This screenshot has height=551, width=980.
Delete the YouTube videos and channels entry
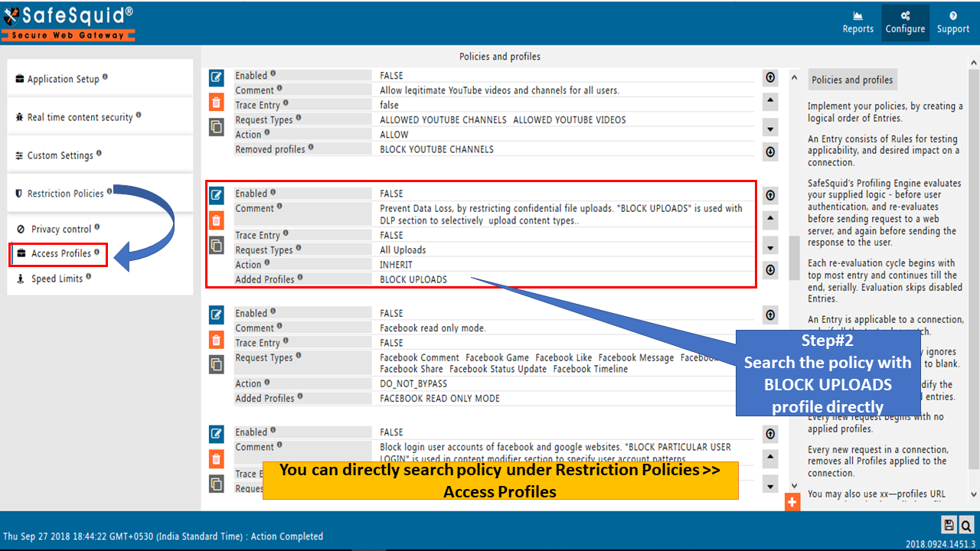point(217,102)
